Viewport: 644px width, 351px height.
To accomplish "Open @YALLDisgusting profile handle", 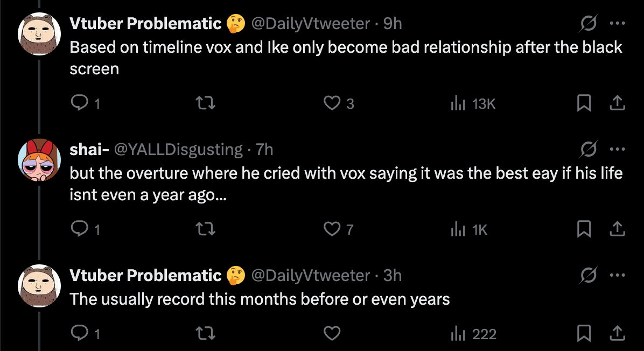I will (179, 149).
